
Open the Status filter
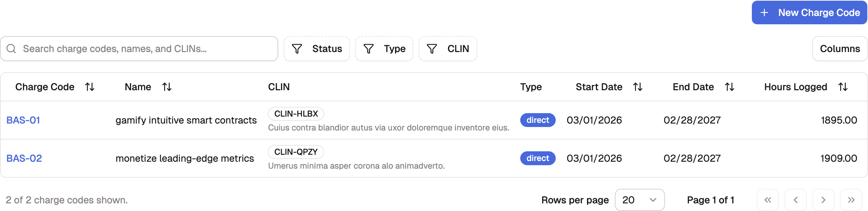317,49
